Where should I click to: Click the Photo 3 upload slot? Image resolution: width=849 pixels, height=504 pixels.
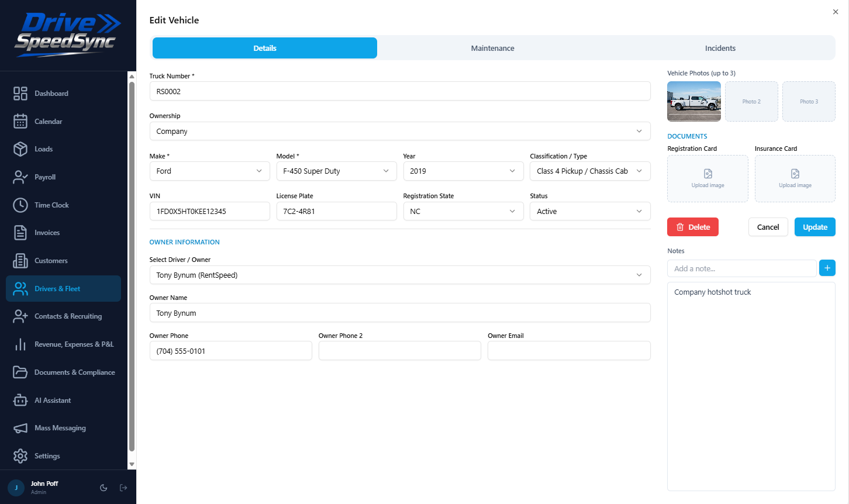coord(809,101)
